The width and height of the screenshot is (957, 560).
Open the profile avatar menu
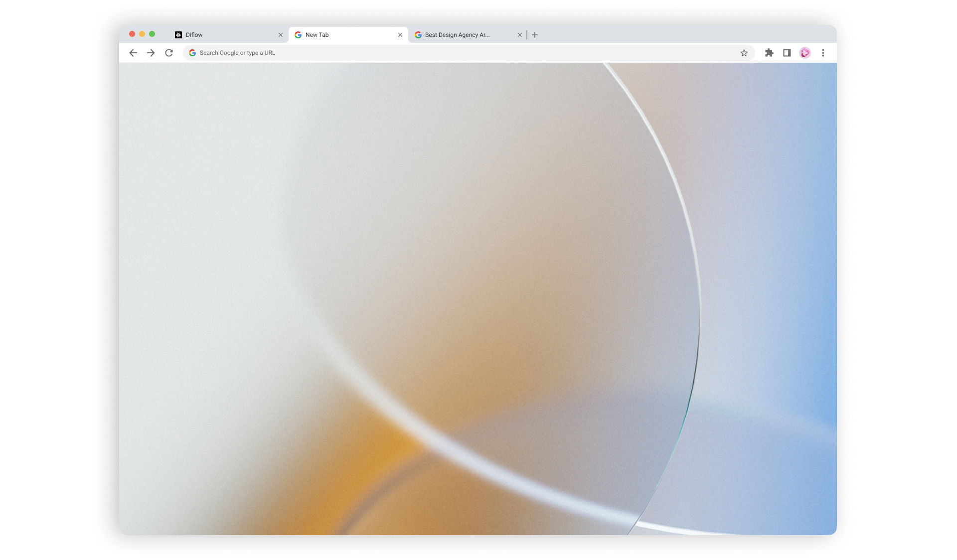805,53
